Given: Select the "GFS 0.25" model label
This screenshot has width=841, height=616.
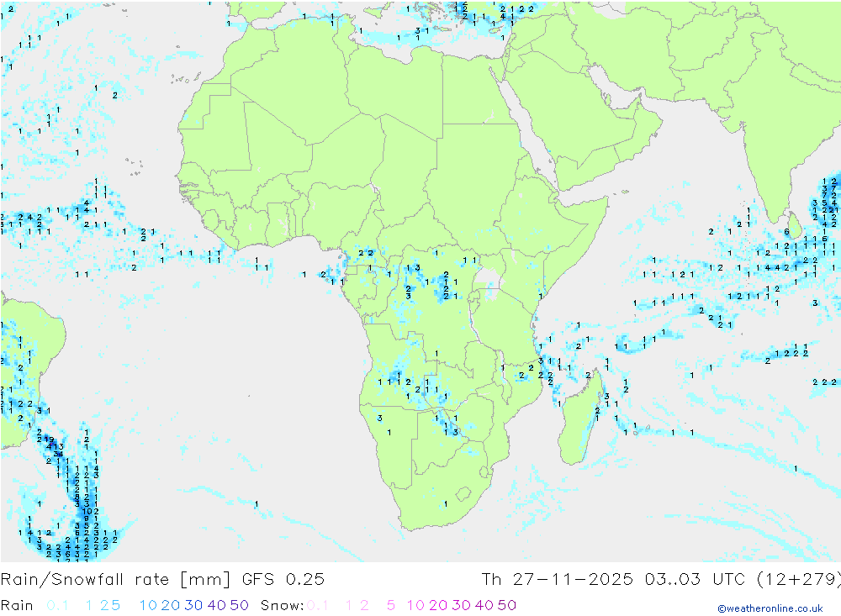Looking at the screenshot, I should [283, 580].
